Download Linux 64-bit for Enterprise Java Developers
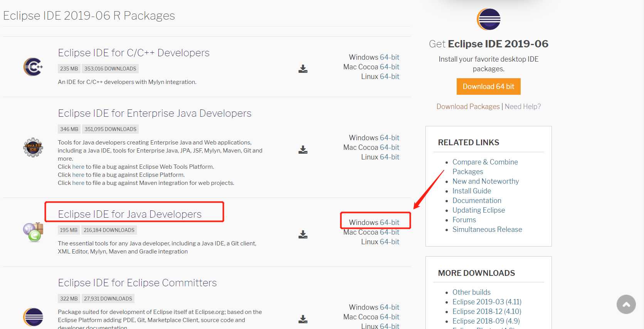The image size is (644, 329). [390, 157]
